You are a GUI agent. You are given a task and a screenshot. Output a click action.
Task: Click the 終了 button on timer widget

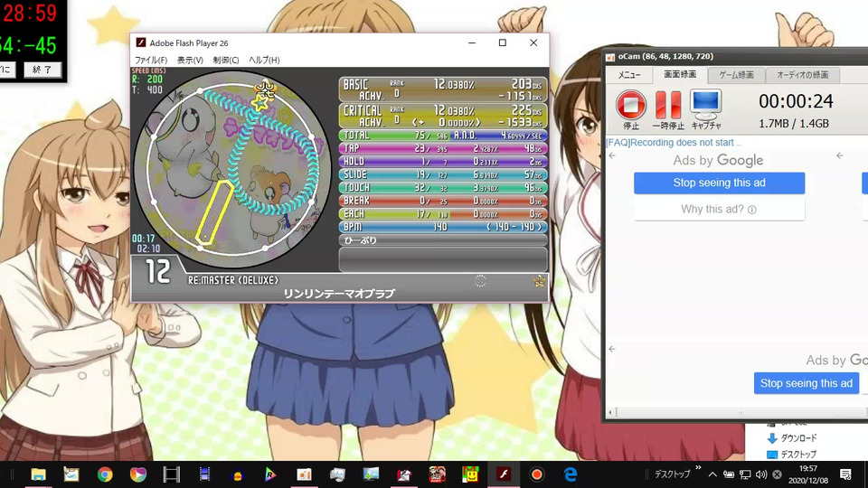pos(42,70)
